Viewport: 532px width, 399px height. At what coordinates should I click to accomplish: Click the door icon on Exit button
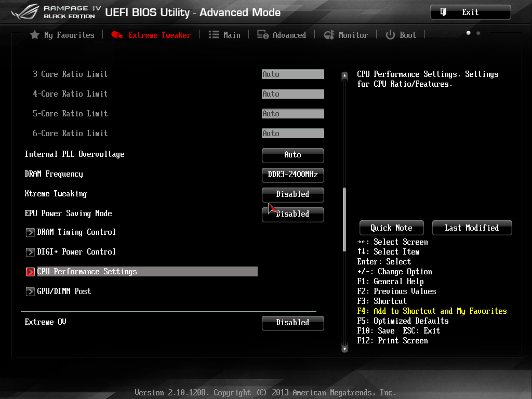pos(443,12)
